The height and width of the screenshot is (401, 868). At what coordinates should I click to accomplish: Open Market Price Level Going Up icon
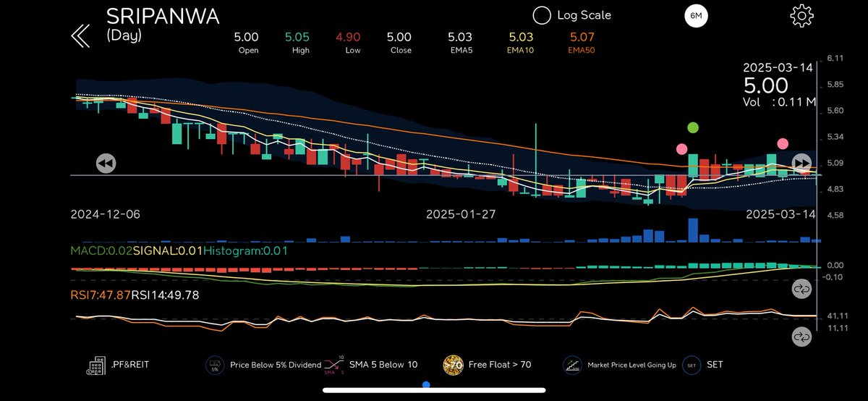point(572,365)
